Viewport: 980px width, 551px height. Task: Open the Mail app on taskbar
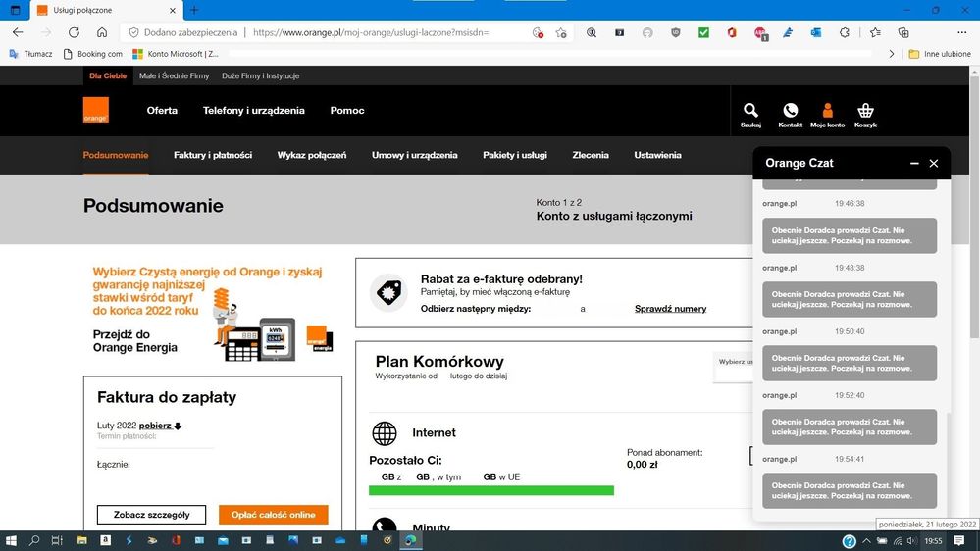(223, 540)
